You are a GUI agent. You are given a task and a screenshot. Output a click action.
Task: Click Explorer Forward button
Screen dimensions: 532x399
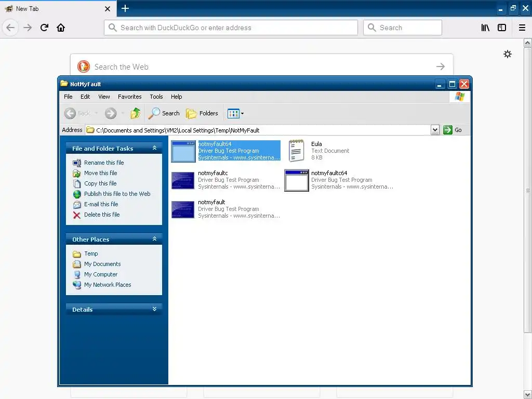point(111,113)
